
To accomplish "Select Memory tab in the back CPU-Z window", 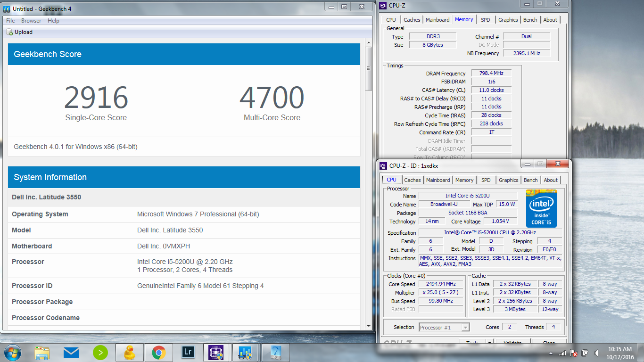I will (x=464, y=19).
